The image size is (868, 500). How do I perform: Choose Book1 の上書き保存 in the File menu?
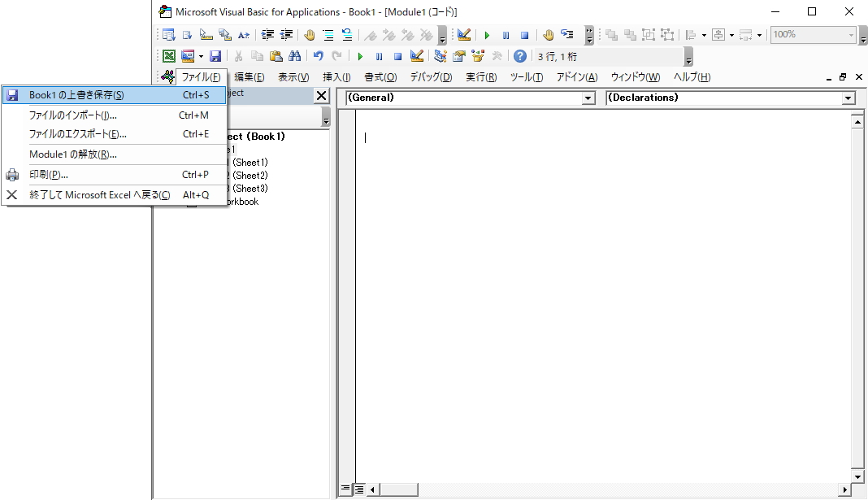coord(115,94)
